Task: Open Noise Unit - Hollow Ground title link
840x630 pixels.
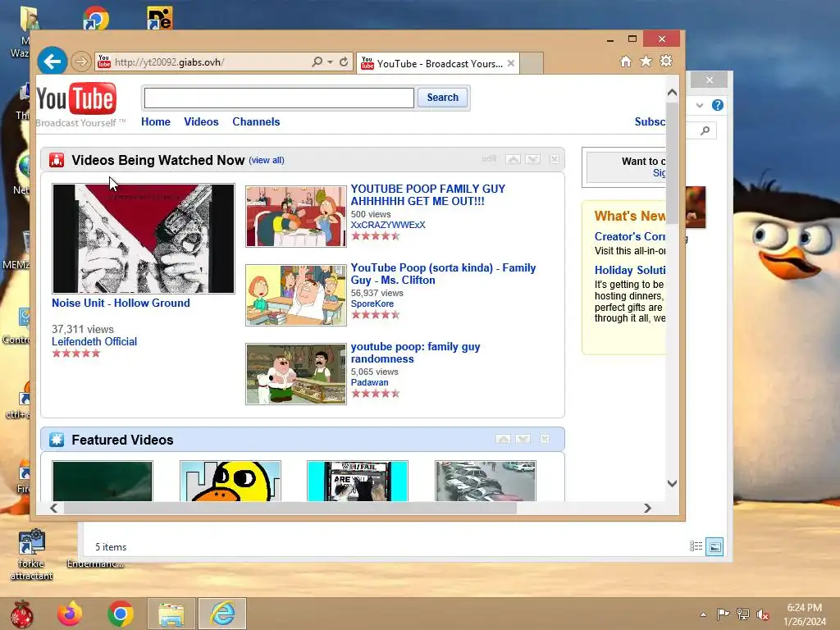Action: coord(121,303)
